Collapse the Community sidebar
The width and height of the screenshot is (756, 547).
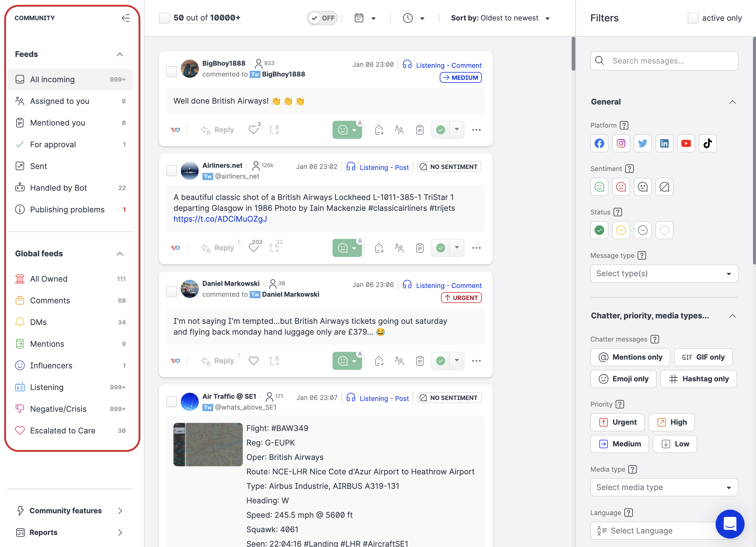[126, 18]
